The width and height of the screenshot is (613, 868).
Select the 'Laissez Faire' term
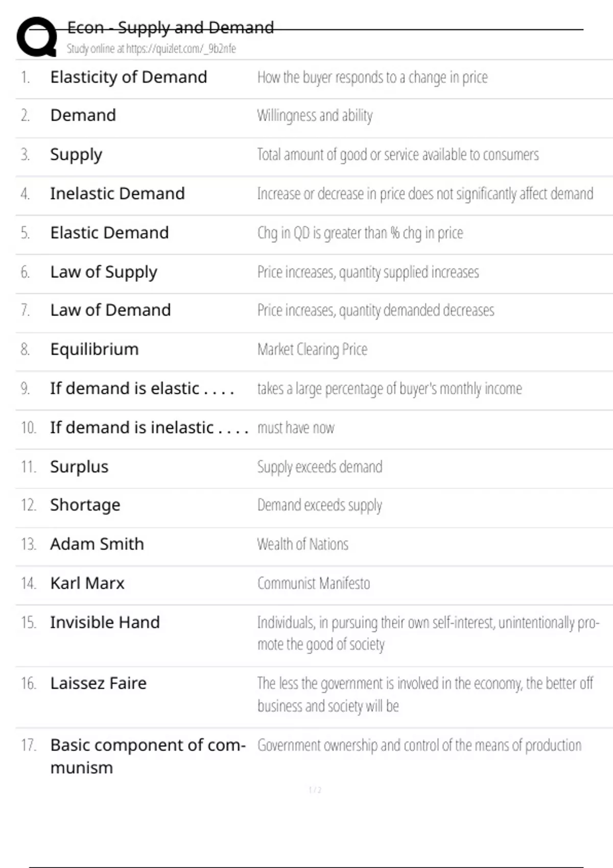tap(98, 683)
